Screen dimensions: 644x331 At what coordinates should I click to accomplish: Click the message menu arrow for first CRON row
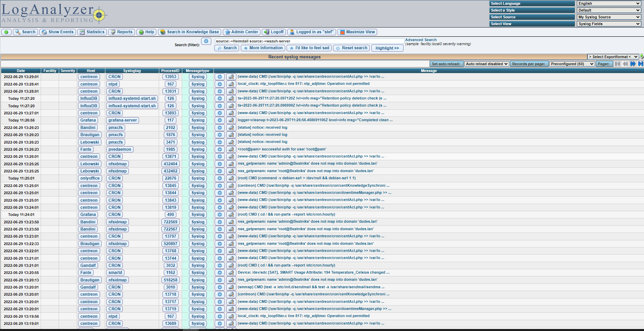[x=220, y=77]
